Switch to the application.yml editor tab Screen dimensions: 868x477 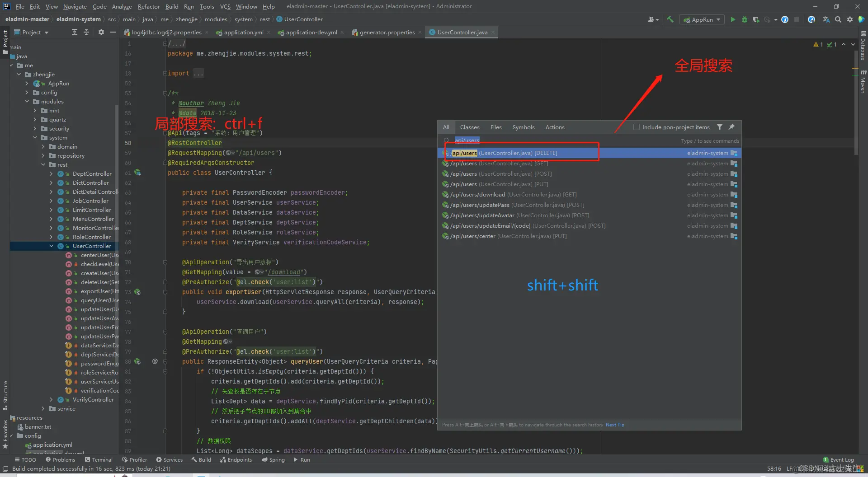[243, 32]
